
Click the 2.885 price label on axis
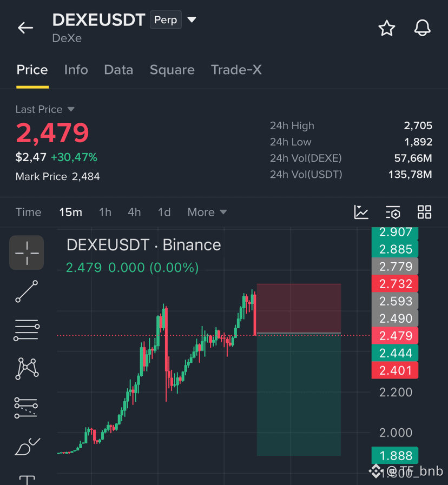(x=395, y=249)
